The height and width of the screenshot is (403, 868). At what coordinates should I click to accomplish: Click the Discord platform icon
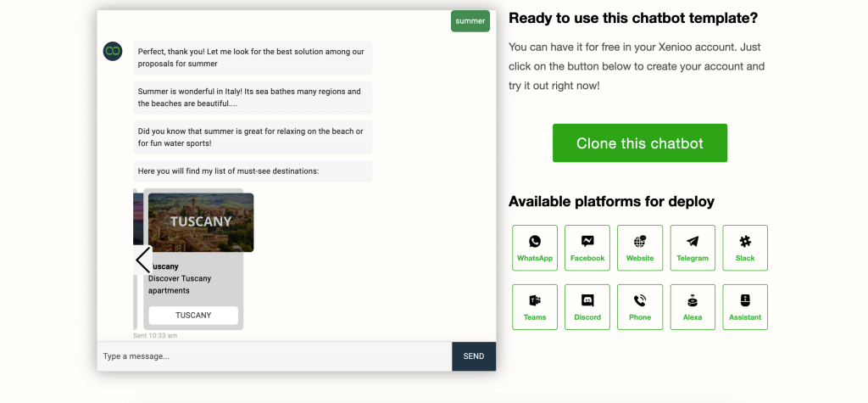click(587, 307)
